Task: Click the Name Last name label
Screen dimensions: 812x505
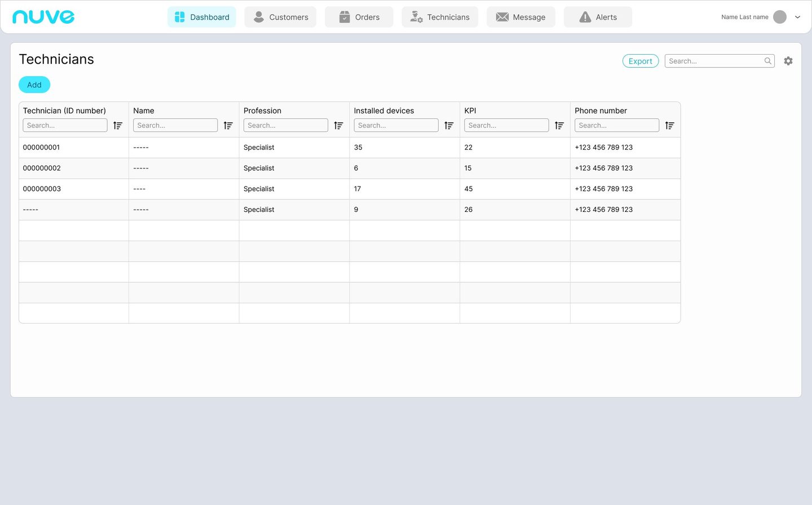Action: pyautogui.click(x=744, y=17)
